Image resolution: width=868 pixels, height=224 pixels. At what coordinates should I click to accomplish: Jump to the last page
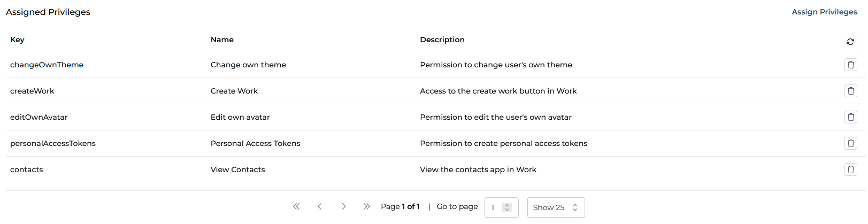point(366,206)
